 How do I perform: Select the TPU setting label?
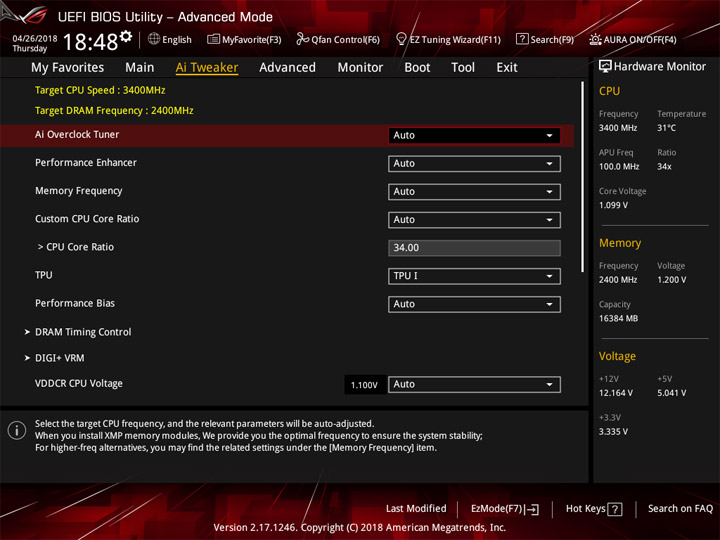click(44, 275)
